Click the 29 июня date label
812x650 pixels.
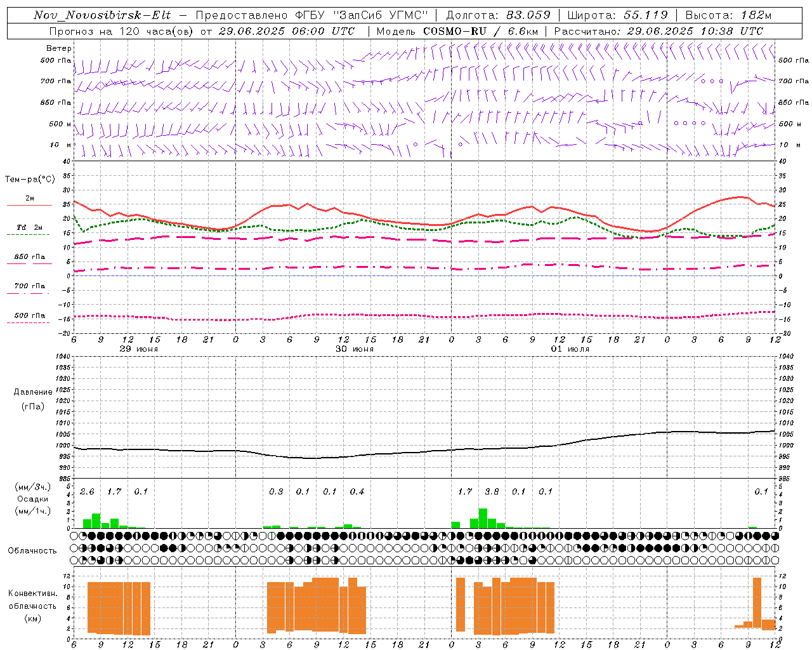pyautogui.click(x=139, y=349)
